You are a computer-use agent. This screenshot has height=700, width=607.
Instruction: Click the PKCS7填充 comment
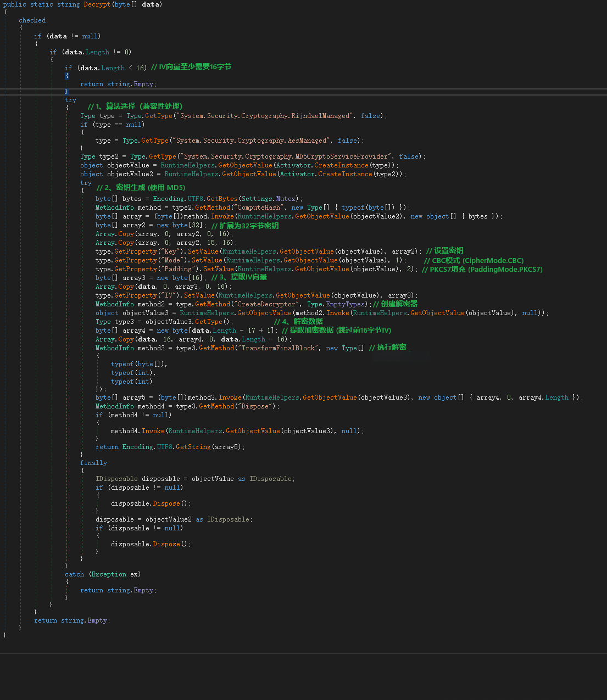482,269
